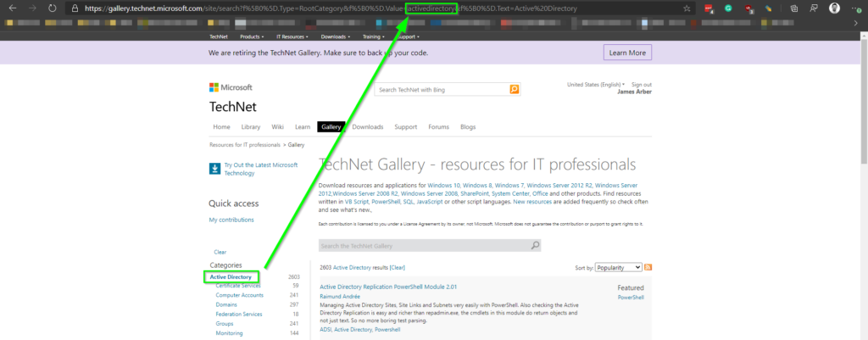Click the padlock site info icon
Image resolution: width=868 pixels, height=340 pixels.
point(75,8)
